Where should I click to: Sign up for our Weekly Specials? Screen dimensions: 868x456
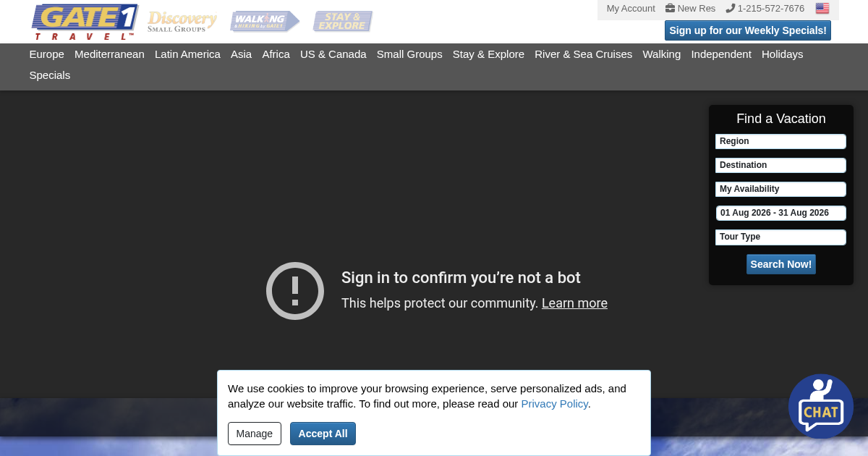click(748, 30)
